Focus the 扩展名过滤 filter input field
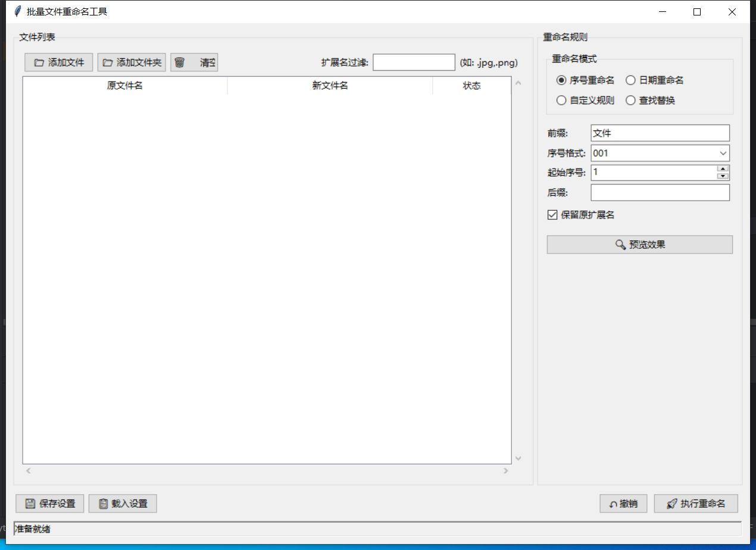756x550 pixels. pos(414,62)
